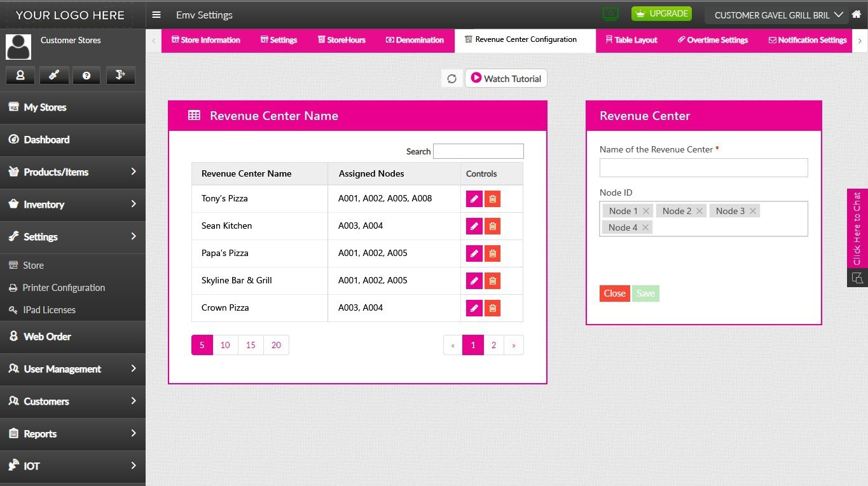Select the Revenue Center Configuration tab
This screenshot has width=868, height=486.
(525, 40)
